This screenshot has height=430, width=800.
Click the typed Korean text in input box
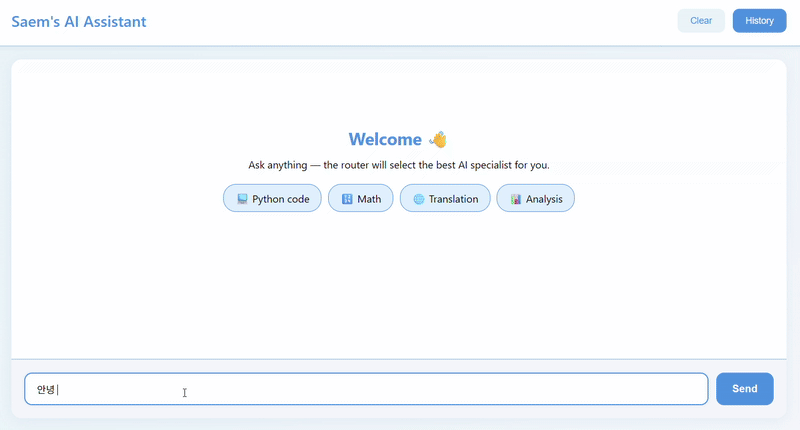(x=46, y=390)
